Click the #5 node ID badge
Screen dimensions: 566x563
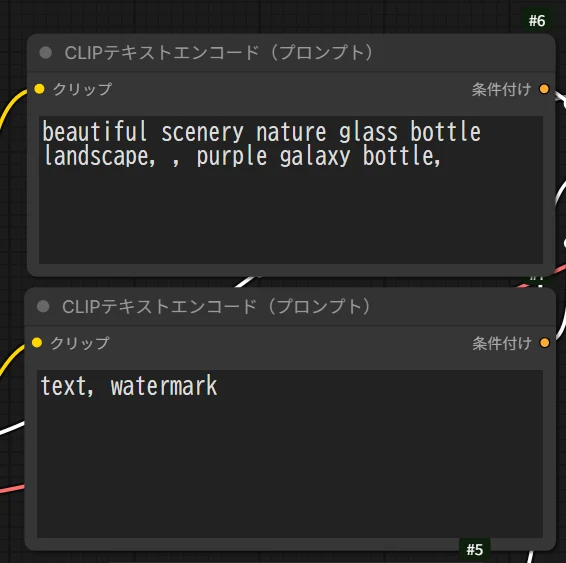tap(475, 549)
